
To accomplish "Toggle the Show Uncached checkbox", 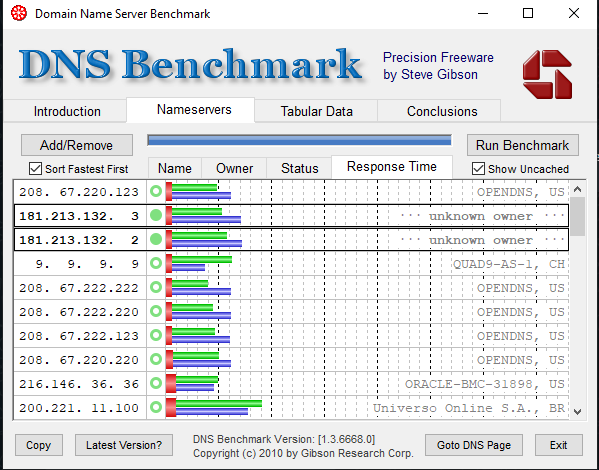I will (x=478, y=169).
